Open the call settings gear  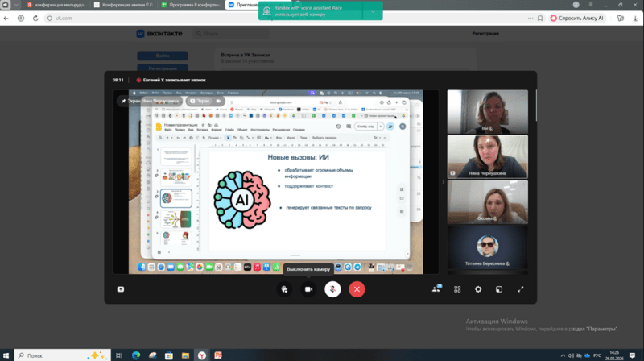[478, 288]
